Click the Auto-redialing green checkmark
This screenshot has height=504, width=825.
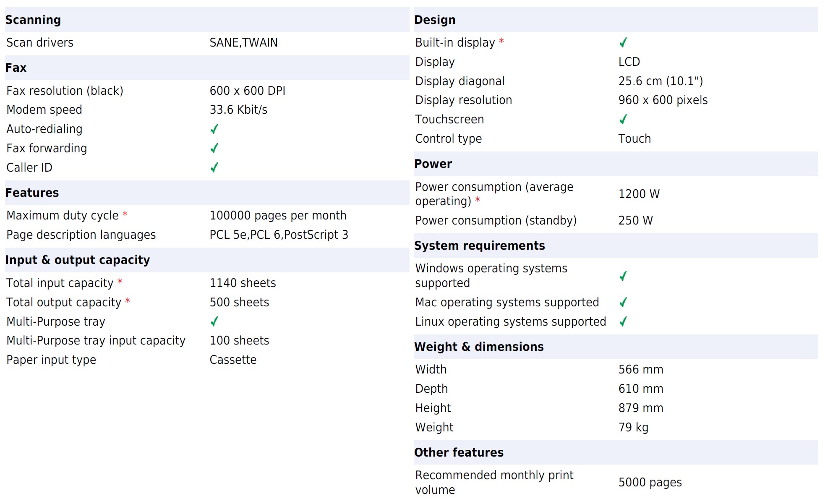214,129
